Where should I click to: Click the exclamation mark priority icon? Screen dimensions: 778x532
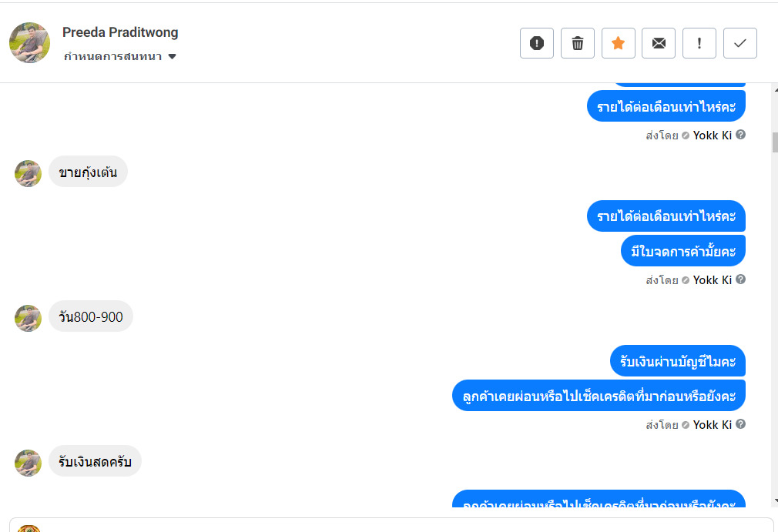(x=699, y=43)
